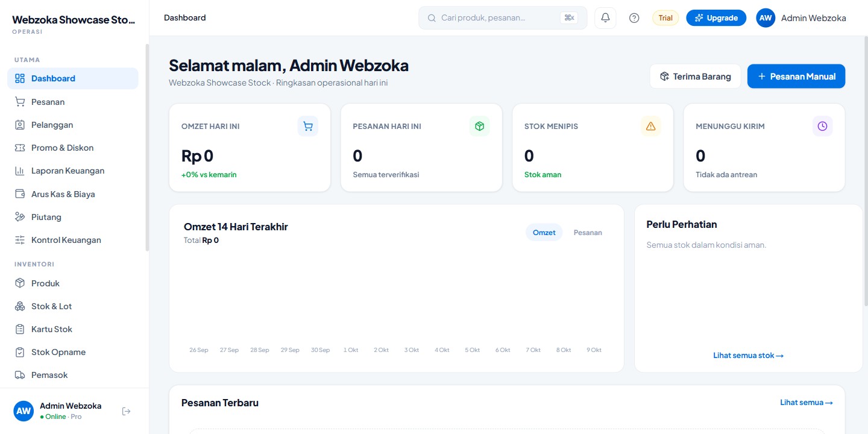868x434 pixels.
Task: Click the clock icon on Menunggu Kirim card
Action: tap(823, 126)
